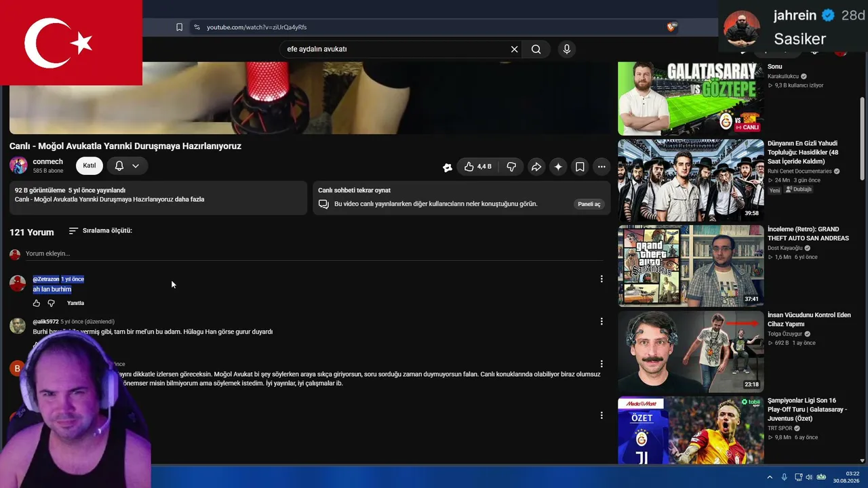
Task: Open the volume speaker tray icon
Action: click(809, 477)
